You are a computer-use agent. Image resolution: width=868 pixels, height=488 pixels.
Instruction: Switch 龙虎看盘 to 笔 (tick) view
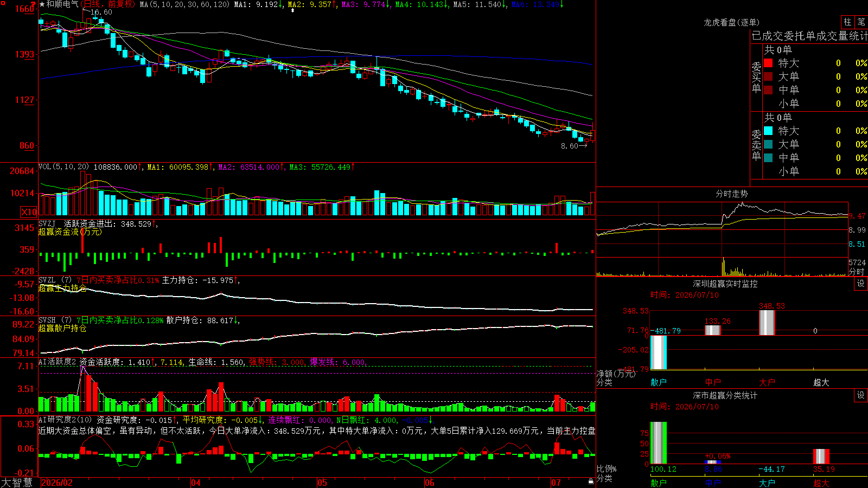tap(861, 22)
